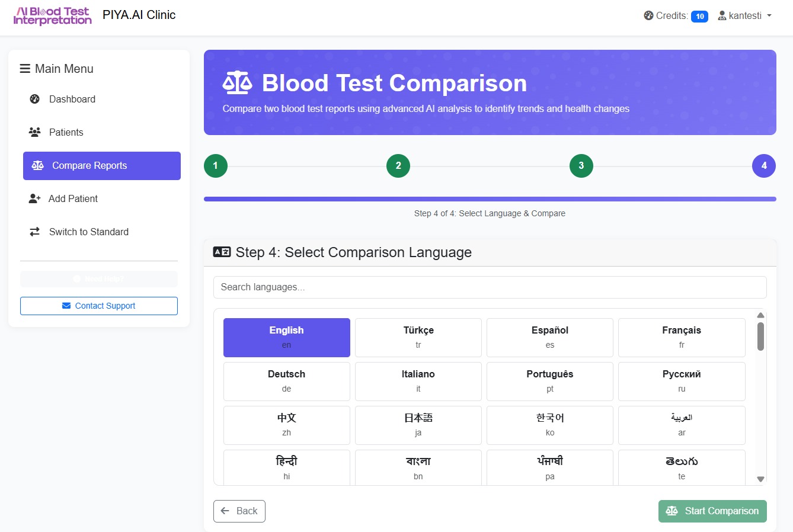Jump to step 2 in progress

(x=398, y=166)
